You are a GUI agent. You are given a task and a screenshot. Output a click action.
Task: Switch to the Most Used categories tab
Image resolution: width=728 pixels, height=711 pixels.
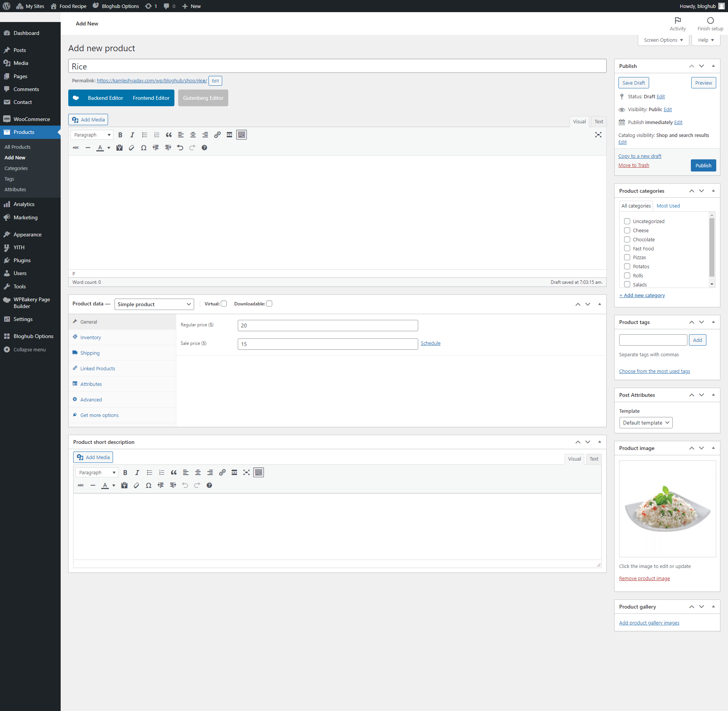tap(668, 206)
